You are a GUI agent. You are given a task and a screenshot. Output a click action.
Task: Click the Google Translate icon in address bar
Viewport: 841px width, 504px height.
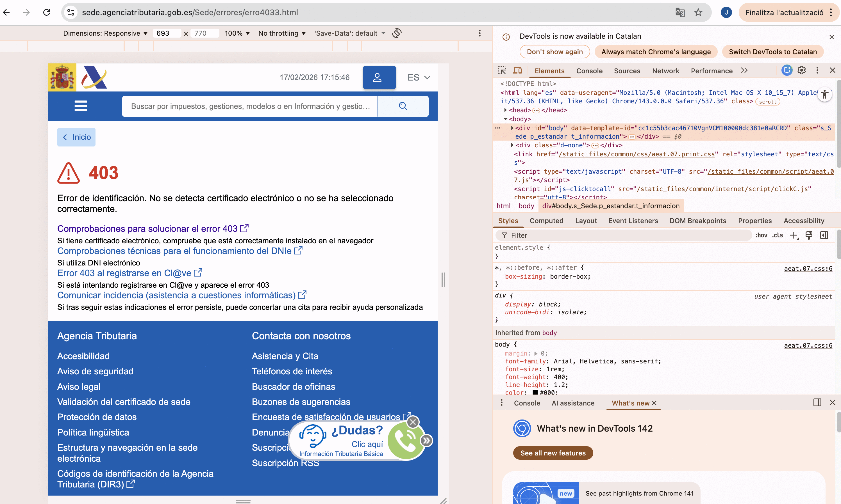(x=680, y=13)
